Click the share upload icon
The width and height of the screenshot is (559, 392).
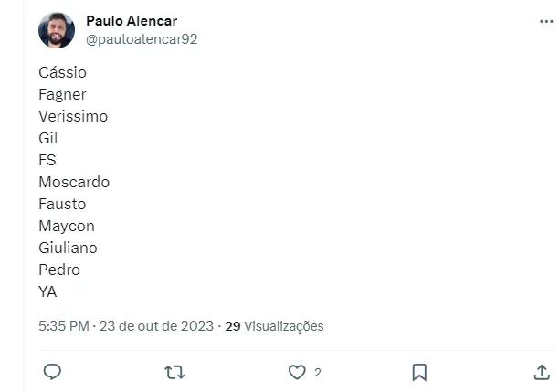tap(541, 372)
